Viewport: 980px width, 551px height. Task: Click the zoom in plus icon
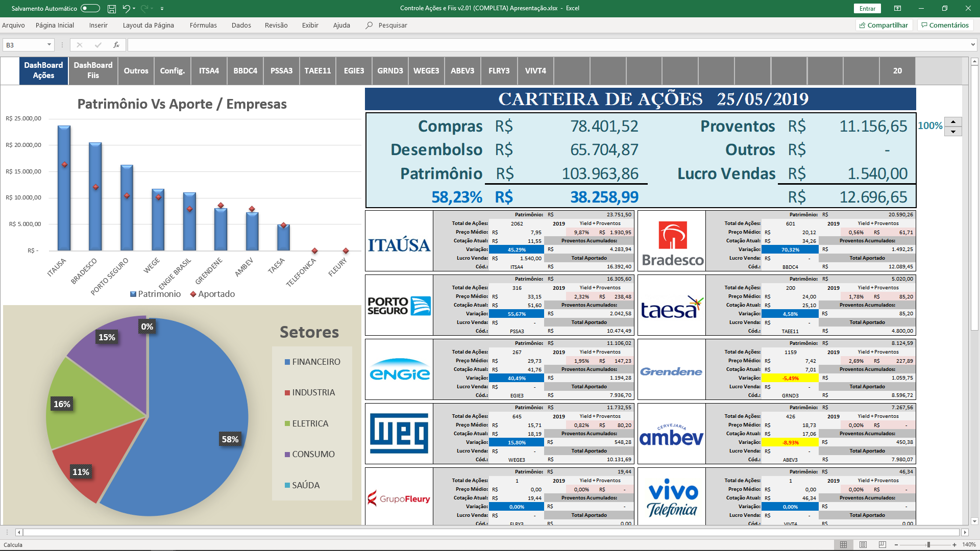tap(954, 545)
